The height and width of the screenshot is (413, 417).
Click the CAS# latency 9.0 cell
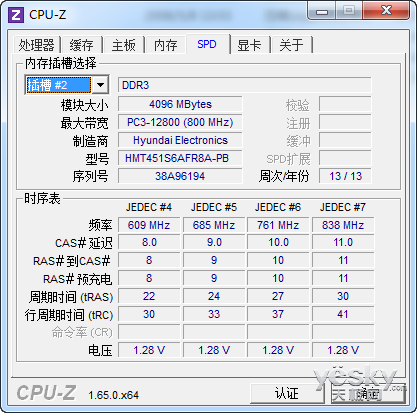point(214,242)
